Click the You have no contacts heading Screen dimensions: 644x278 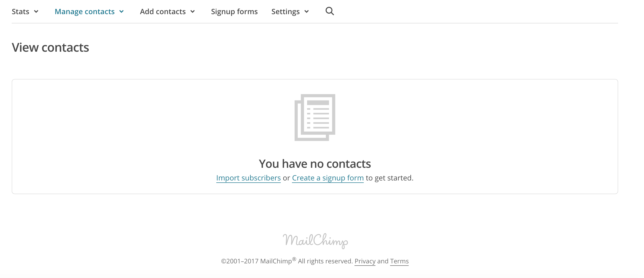(315, 164)
